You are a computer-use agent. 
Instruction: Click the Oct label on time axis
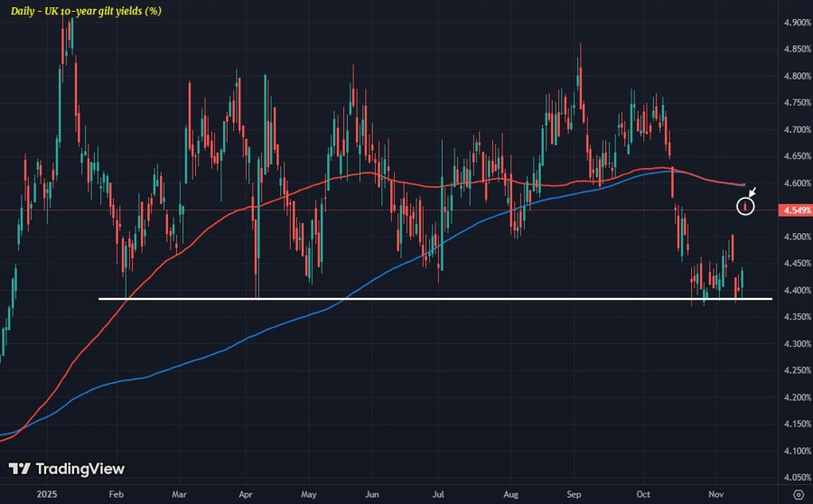pos(643,493)
